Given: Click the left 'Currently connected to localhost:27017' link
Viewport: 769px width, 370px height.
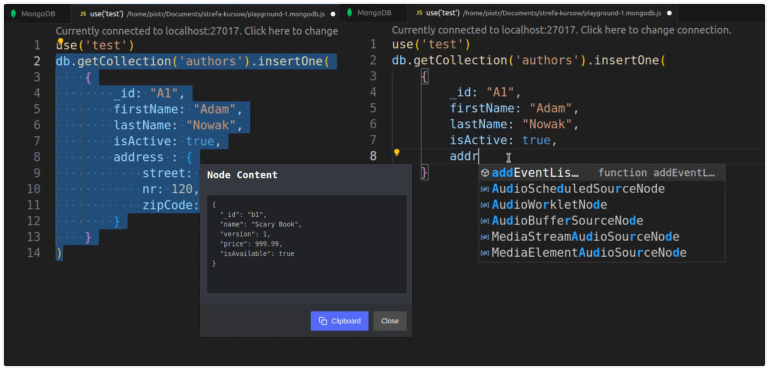Looking at the screenshot, I should [x=197, y=31].
